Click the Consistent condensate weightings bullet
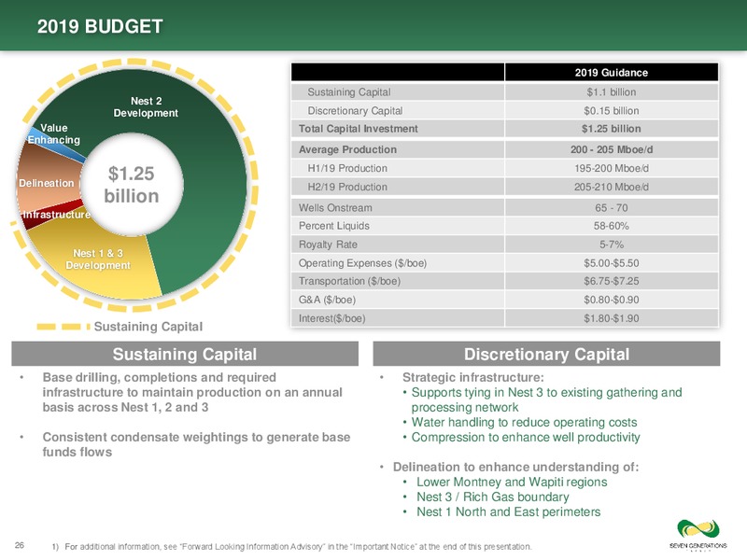The width and height of the screenshot is (747, 560). tap(196, 444)
